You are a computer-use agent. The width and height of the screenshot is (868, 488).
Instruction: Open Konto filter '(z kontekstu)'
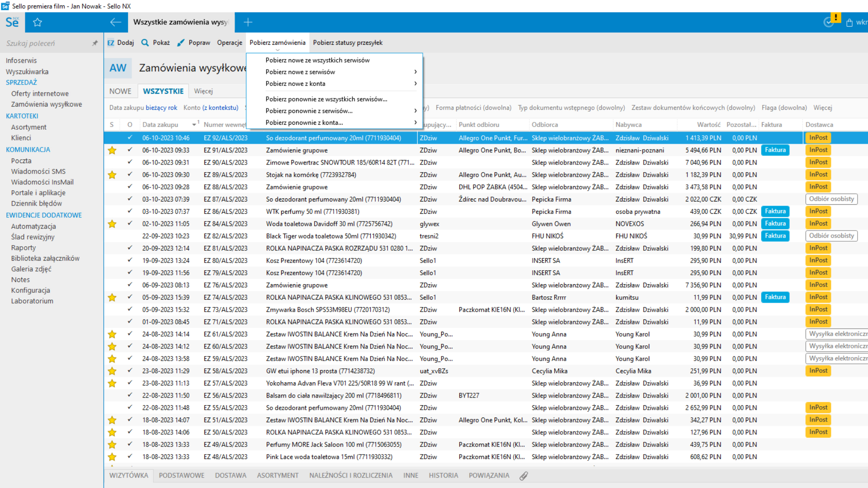pos(220,108)
